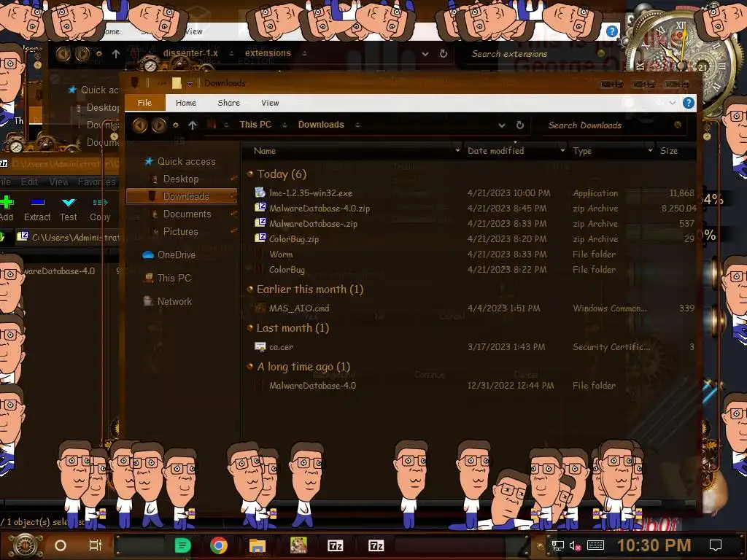The image size is (747, 560).
Task: Sort files by the Name column
Action: (x=265, y=151)
